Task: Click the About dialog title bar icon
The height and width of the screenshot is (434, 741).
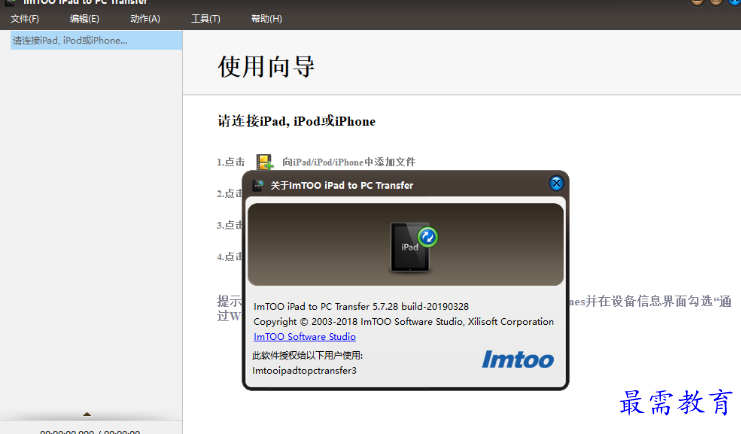Action: [258, 185]
